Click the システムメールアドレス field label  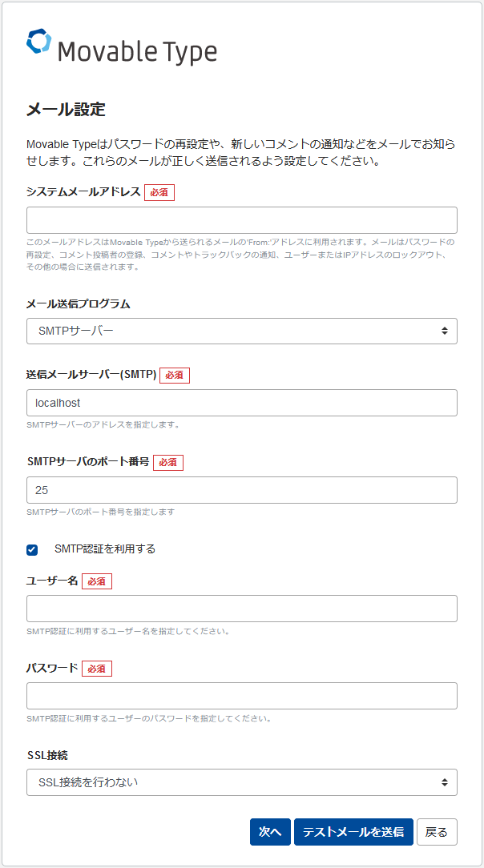pyautogui.click(x=83, y=191)
